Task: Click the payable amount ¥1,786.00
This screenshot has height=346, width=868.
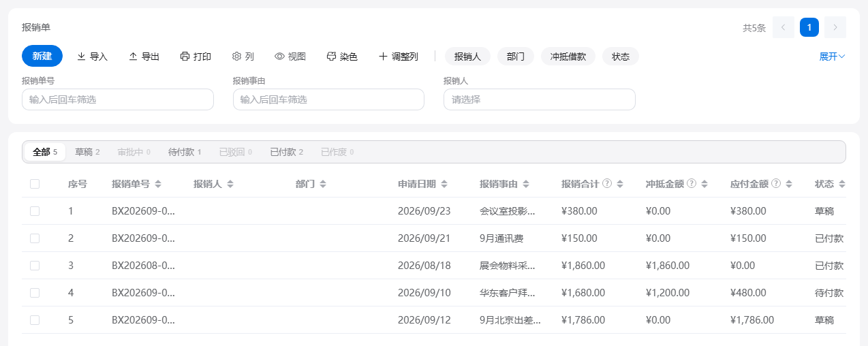Action: (x=752, y=320)
